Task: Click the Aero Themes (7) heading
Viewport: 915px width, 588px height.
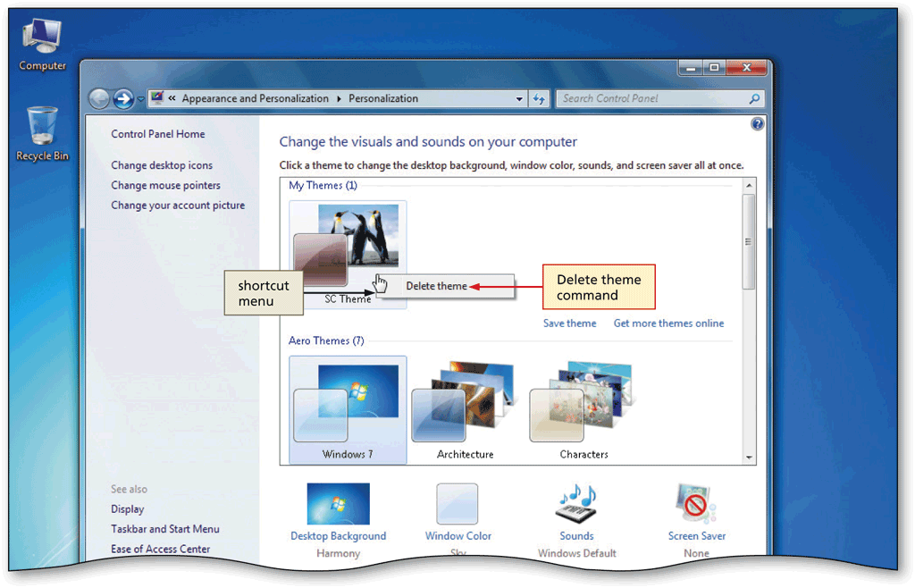Action: point(326,340)
